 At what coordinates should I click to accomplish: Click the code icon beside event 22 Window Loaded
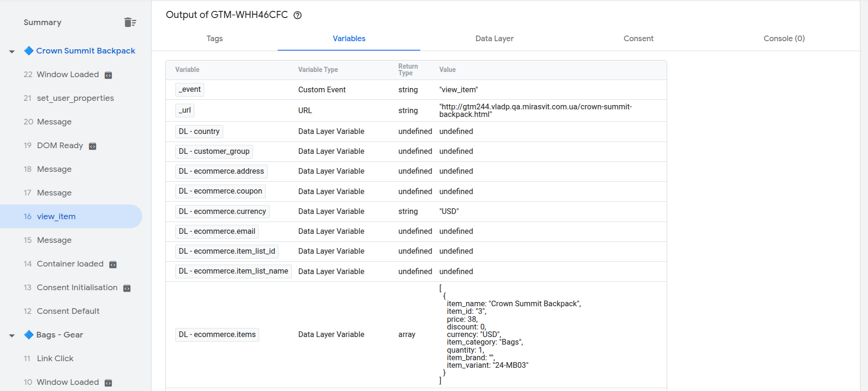pyautogui.click(x=108, y=75)
